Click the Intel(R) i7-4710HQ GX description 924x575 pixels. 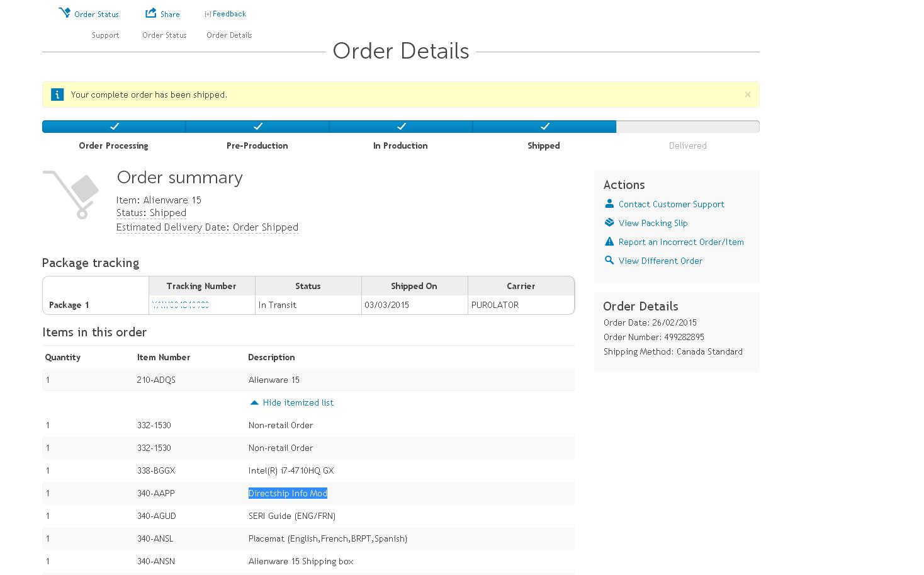click(x=291, y=470)
